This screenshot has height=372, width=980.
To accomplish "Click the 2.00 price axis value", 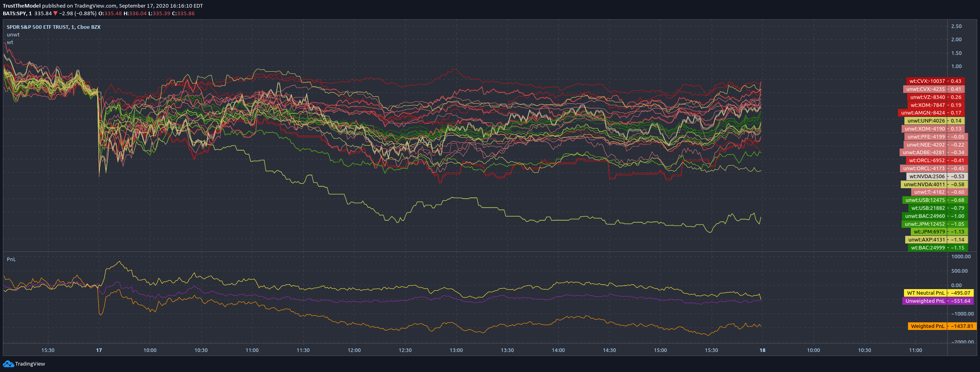I will [956, 39].
